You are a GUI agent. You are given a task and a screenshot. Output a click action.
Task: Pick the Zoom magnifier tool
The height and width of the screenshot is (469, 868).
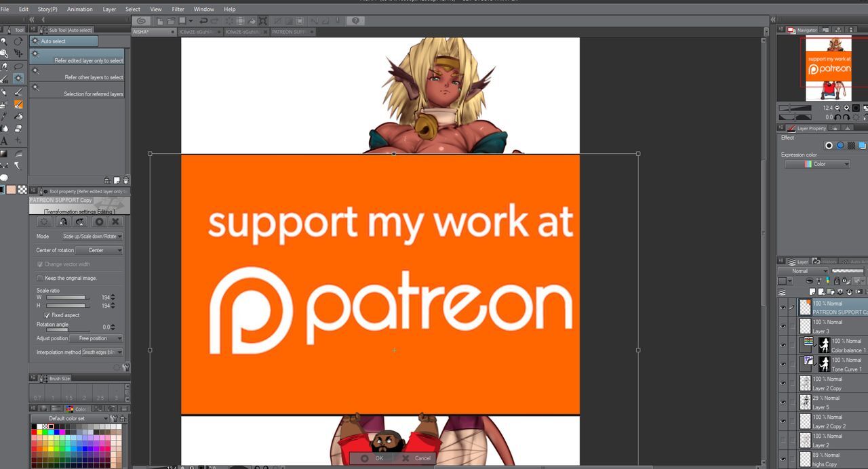[4, 42]
